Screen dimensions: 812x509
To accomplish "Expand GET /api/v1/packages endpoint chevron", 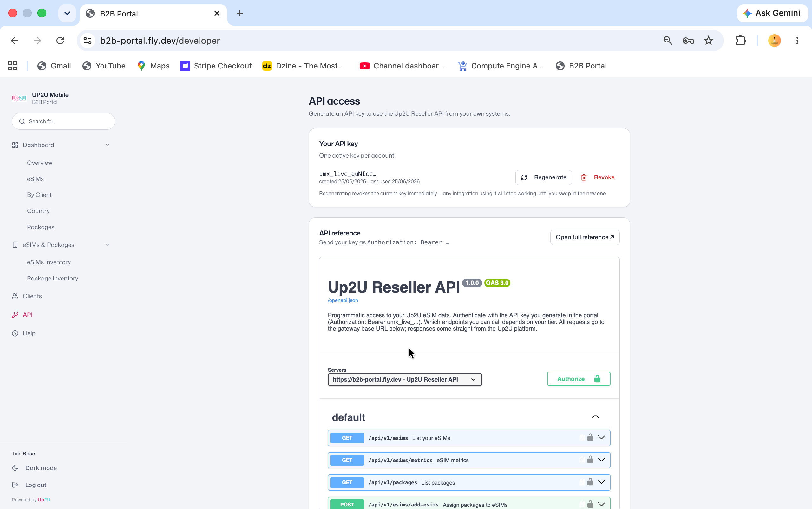I will click(601, 482).
